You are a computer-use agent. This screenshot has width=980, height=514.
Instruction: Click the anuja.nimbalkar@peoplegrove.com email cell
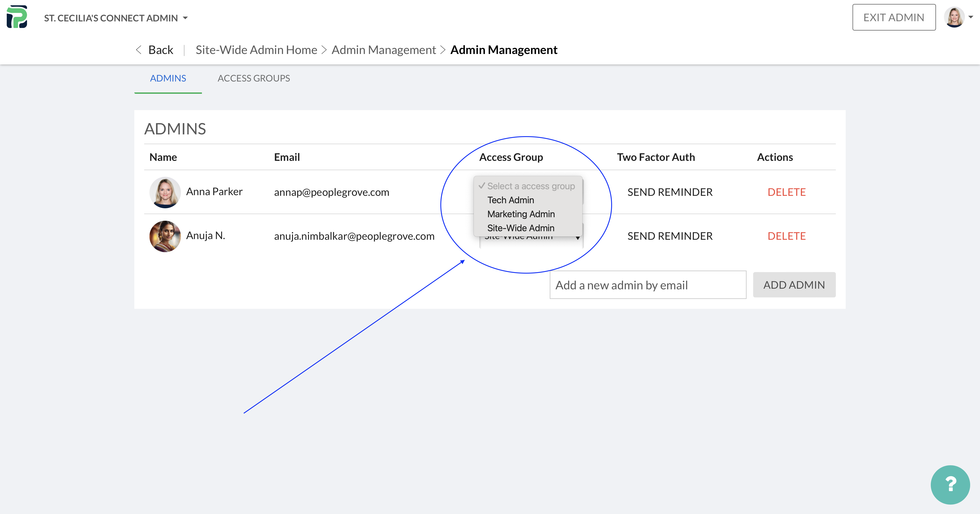click(x=354, y=236)
